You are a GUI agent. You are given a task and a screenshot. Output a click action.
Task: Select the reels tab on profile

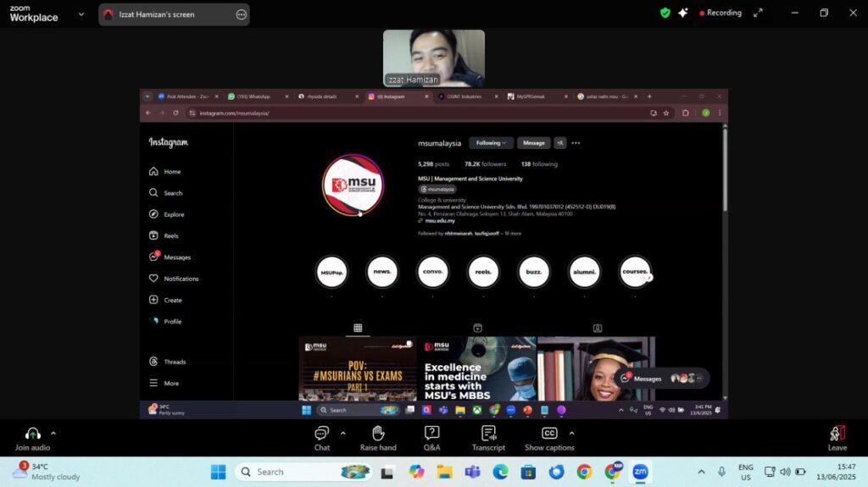pyautogui.click(x=478, y=328)
